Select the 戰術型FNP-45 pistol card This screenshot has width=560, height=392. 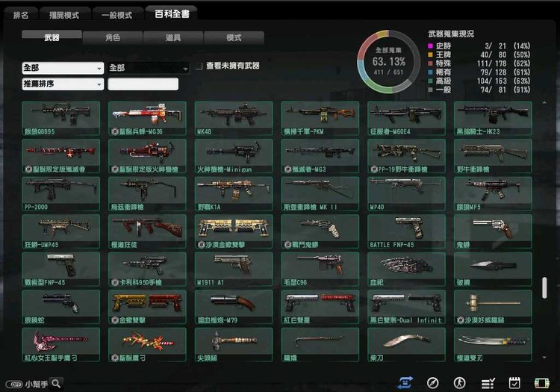(x=60, y=270)
